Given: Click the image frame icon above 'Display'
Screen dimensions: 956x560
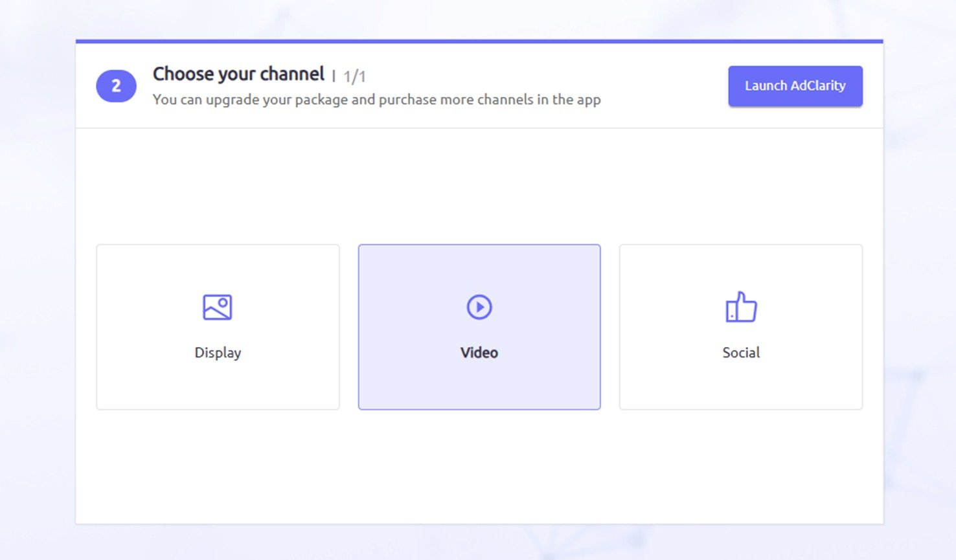Looking at the screenshot, I should pyautogui.click(x=218, y=307).
